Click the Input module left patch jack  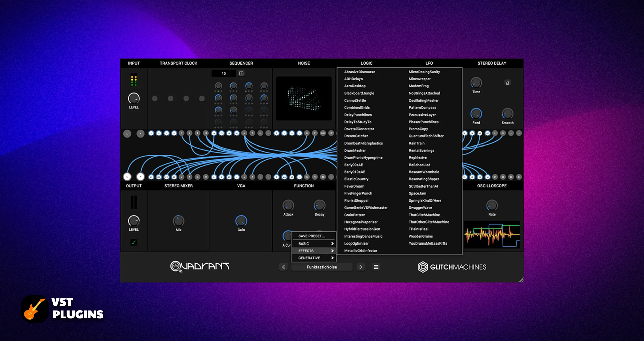point(127,134)
